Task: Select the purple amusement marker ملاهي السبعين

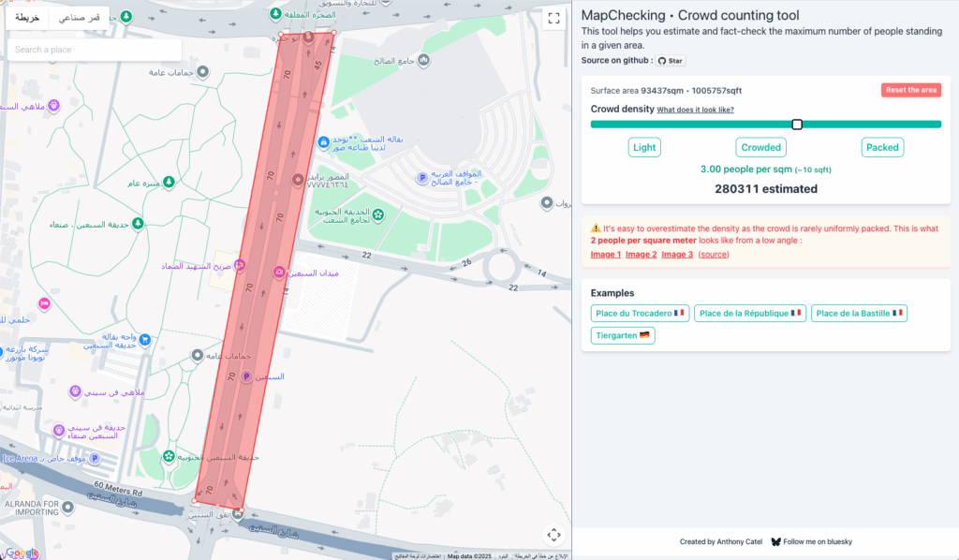Action: click(x=53, y=106)
